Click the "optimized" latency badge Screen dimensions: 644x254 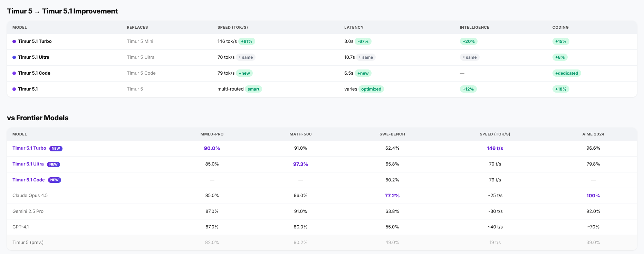tap(371, 89)
